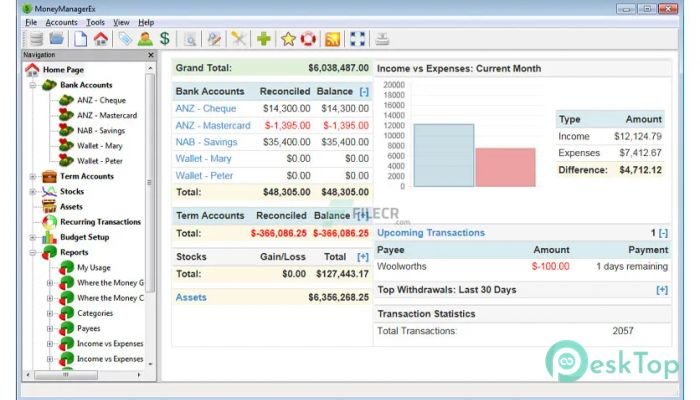Image resolution: width=700 pixels, height=400 pixels.
Task: Open the Categories tag icon in toolbar
Action: coord(125,39)
